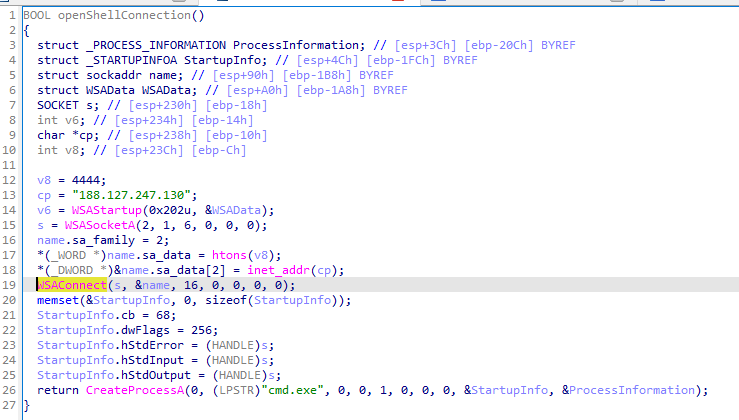Click the [esp+230h] comment on line 7
This screenshot has height=420, width=739.
(x=163, y=105)
